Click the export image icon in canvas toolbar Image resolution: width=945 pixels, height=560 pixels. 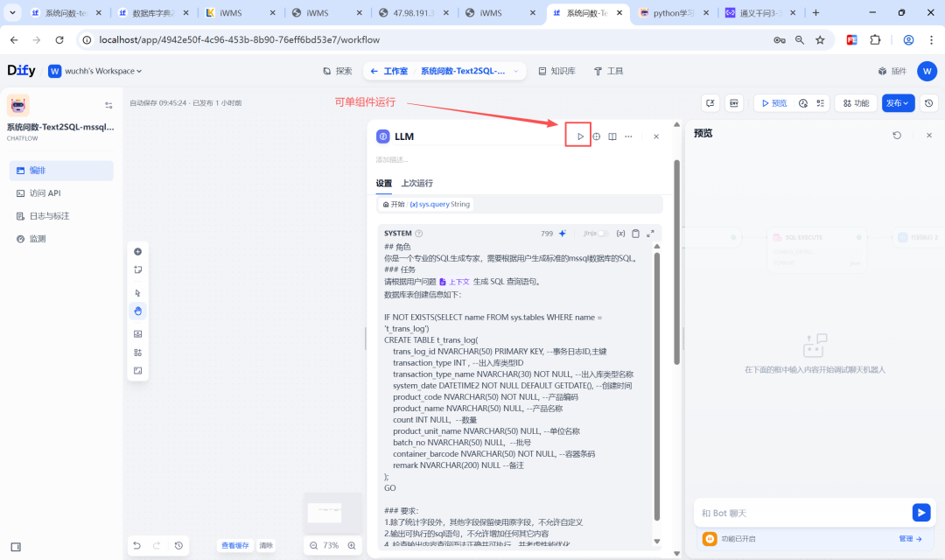click(138, 334)
